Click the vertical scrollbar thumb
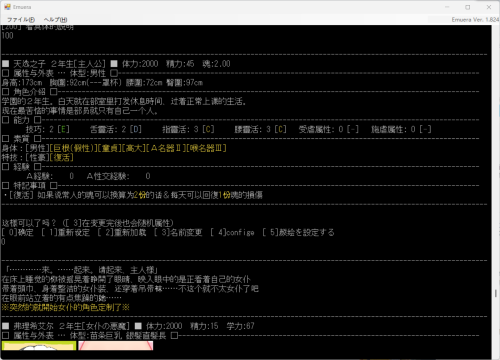Screen dimensions: 500x360 496,293
